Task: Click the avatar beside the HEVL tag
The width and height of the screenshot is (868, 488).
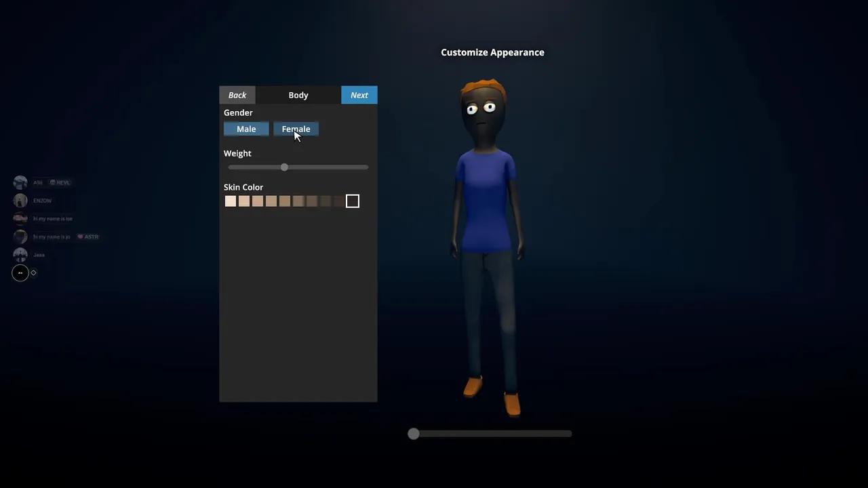Action: [20, 182]
